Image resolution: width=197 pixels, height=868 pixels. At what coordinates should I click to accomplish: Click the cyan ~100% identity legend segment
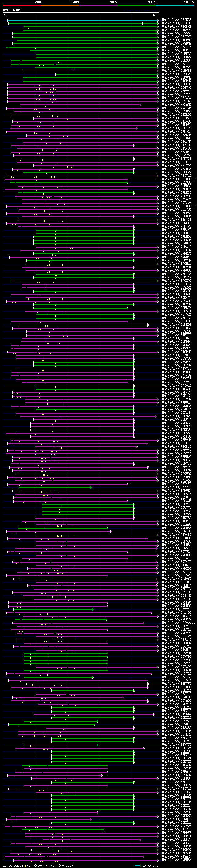coord(175,6)
